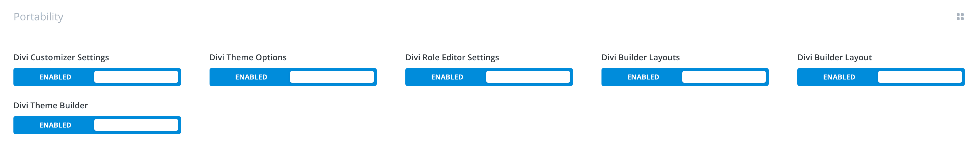
Task: Click white handle of Divi Theme Options switch
Action: pos(332,77)
